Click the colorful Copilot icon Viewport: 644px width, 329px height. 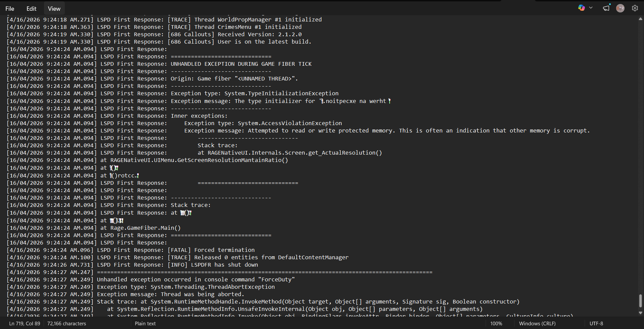581,8
